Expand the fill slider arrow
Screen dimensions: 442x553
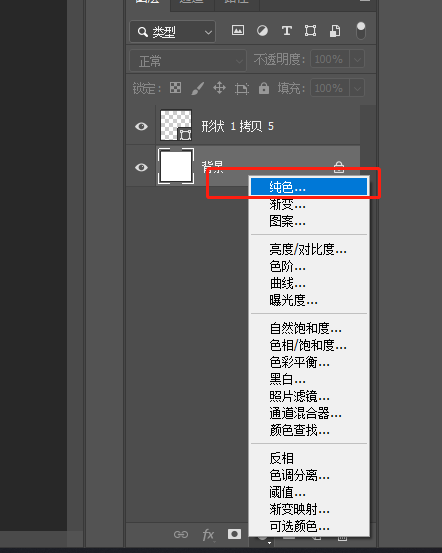coord(357,88)
